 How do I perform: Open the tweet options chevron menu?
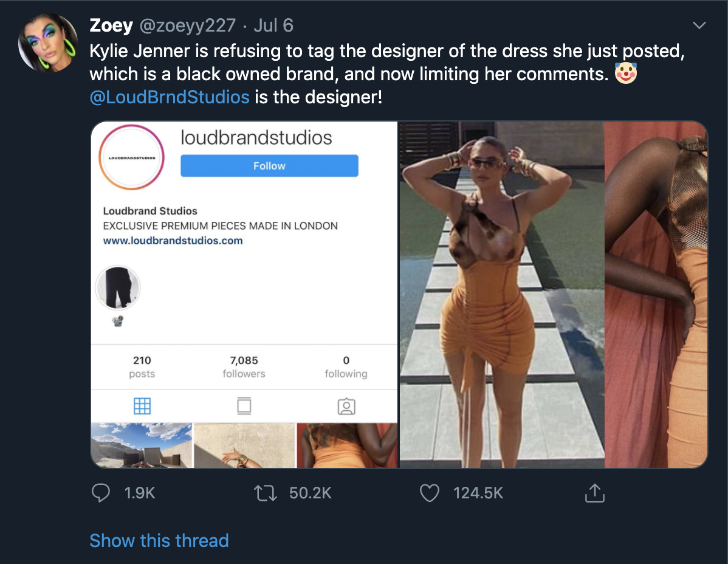699,26
